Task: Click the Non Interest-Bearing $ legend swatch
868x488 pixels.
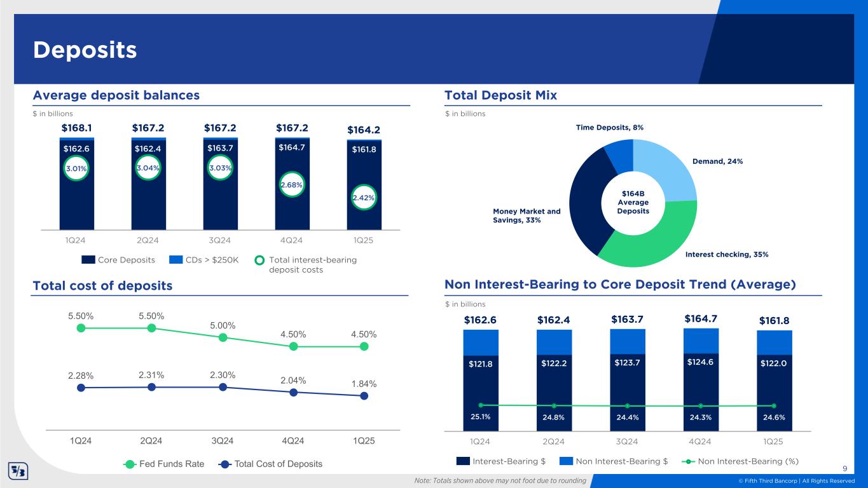Action: point(567,461)
